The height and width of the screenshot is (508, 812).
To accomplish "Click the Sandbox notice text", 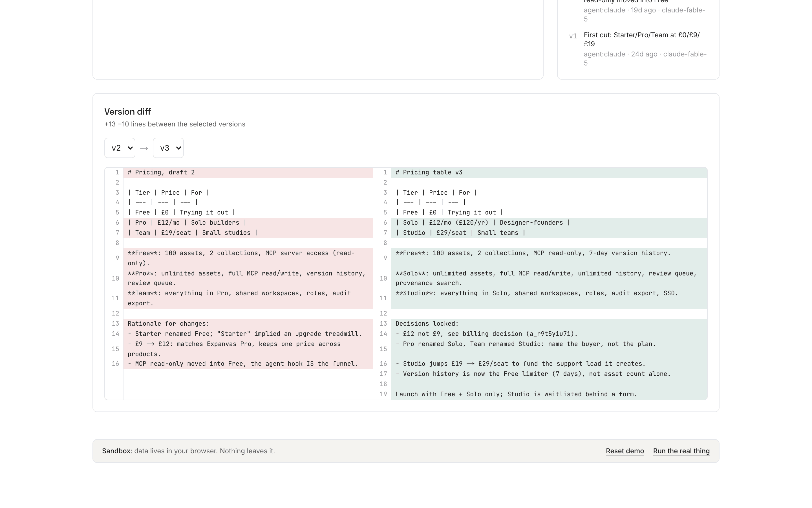I will click(x=188, y=451).
